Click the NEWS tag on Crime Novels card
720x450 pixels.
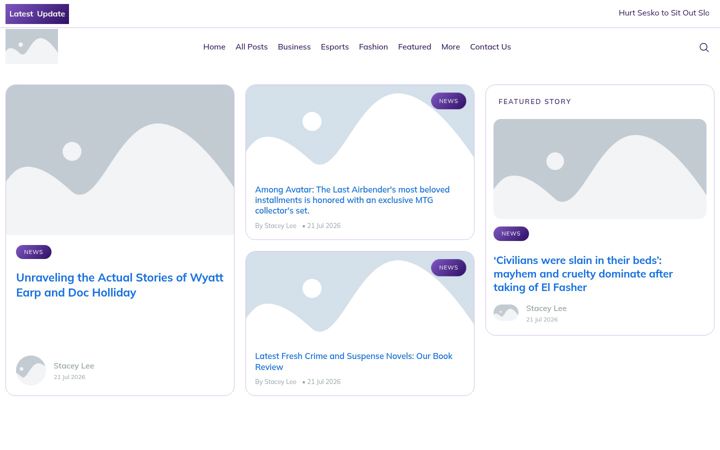[x=448, y=268]
